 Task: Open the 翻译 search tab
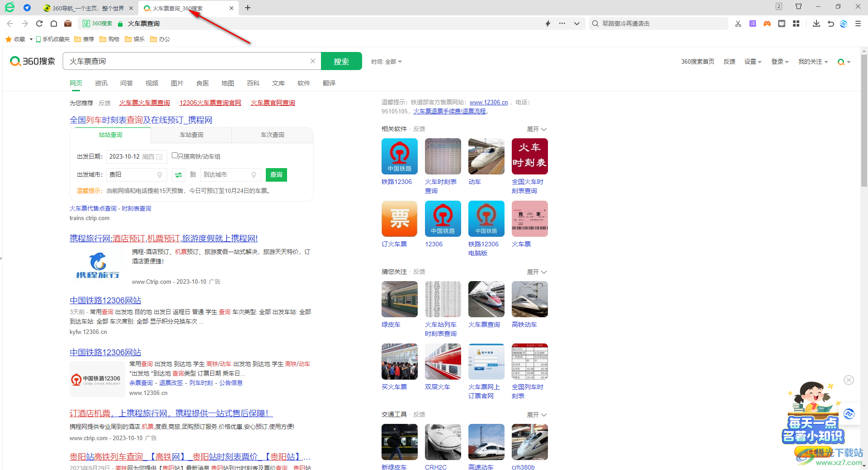click(329, 83)
